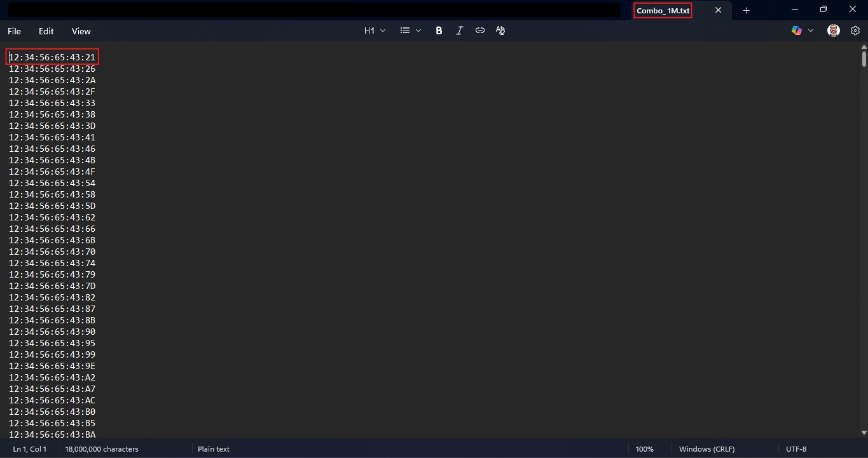
Task: Click scrollbar down arrow
Action: point(864,433)
